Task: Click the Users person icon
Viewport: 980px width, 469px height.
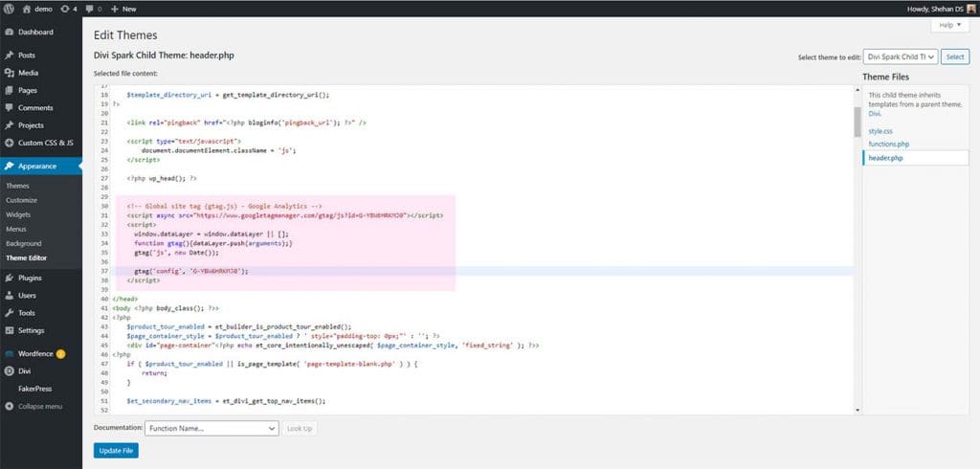Action: point(9,295)
